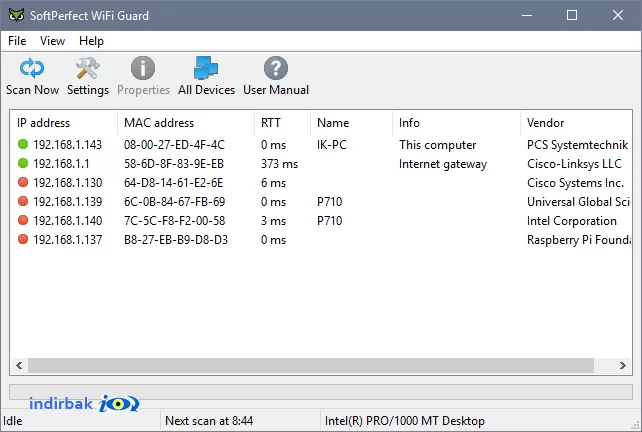Screen dimensions: 642x432
Task: Click P710 name in 192.168.1.139 row
Action: pyautogui.click(x=330, y=202)
